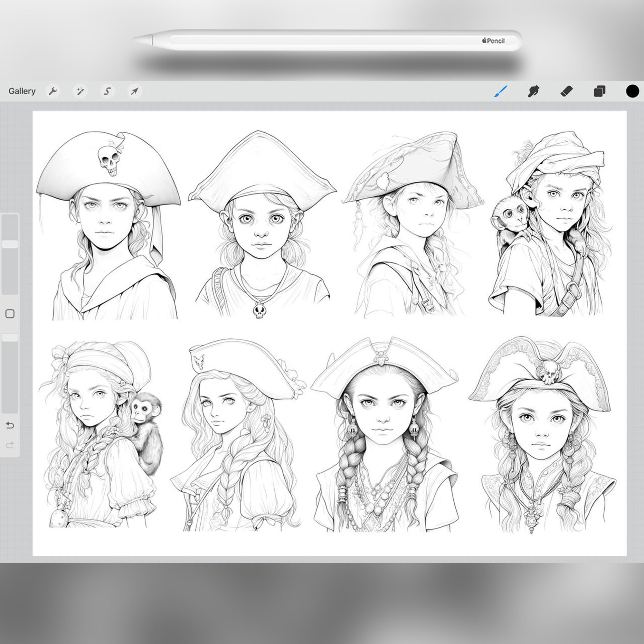The height and width of the screenshot is (644, 644).
Task: Open the Layers panel
Action: tap(599, 91)
